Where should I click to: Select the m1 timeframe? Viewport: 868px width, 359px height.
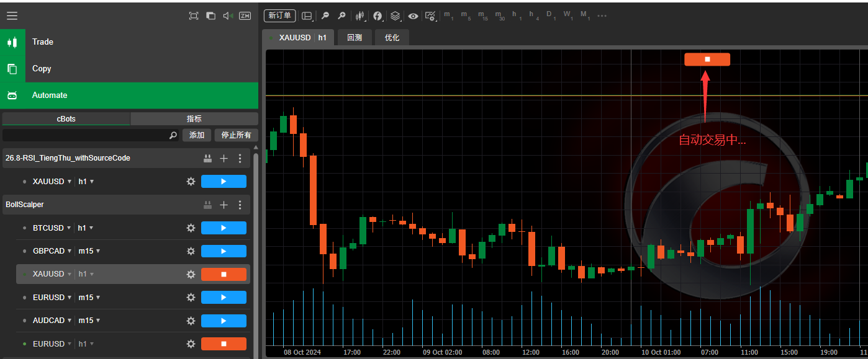click(x=448, y=16)
